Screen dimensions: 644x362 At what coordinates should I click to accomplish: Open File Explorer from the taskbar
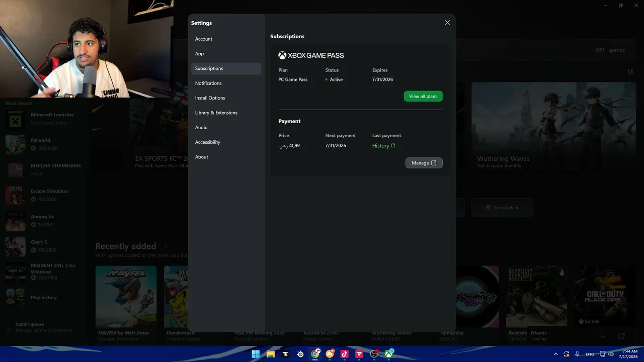click(x=271, y=354)
